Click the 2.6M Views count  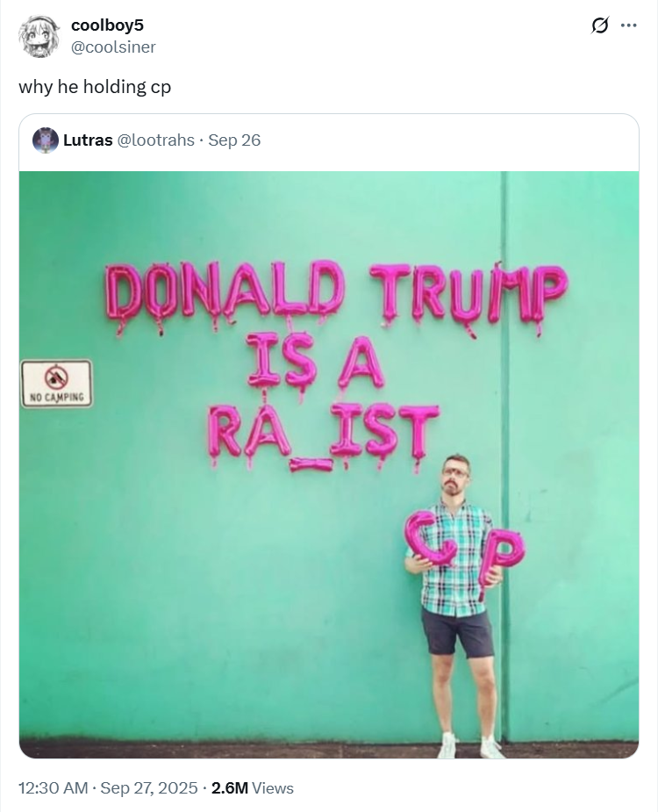(253, 787)
